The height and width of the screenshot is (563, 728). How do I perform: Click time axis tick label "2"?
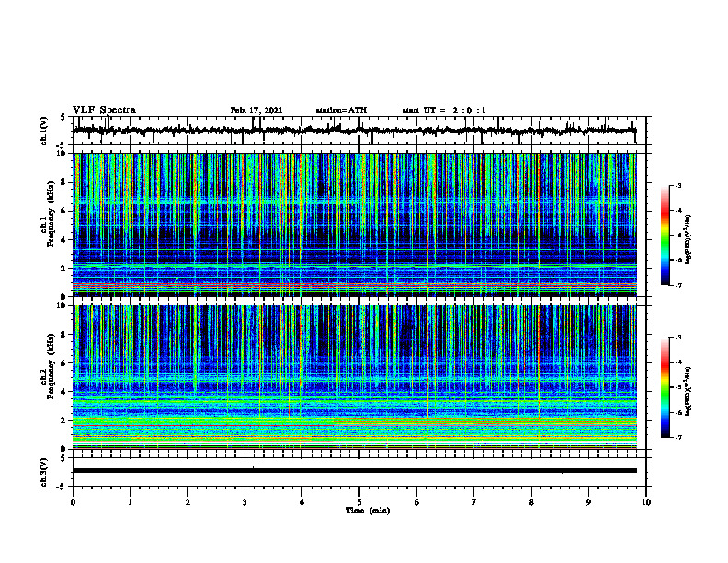(x=188, y=502)
